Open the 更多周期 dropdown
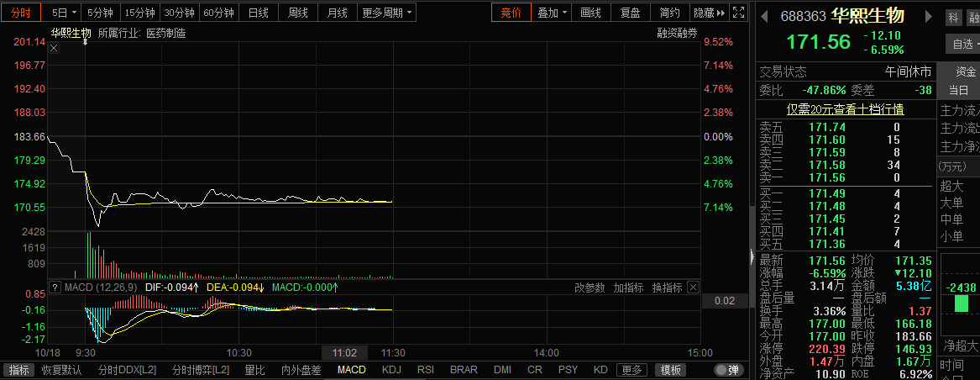The height and width of the screenshot is (380, 980). pyautogui.click(x=387, y=12)
